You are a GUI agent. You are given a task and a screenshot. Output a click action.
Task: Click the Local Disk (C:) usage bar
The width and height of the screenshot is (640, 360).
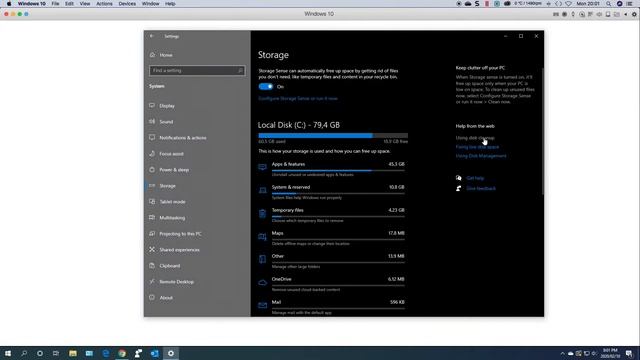pos(333,136)
